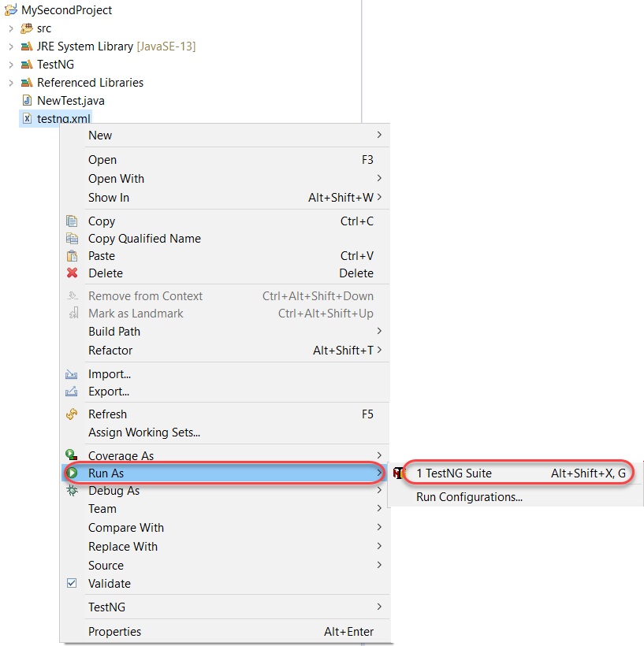Select the JRE System Library label
The width and height of the screenshot is (644, 646).
pyautogui.click(x=84, y=46)
